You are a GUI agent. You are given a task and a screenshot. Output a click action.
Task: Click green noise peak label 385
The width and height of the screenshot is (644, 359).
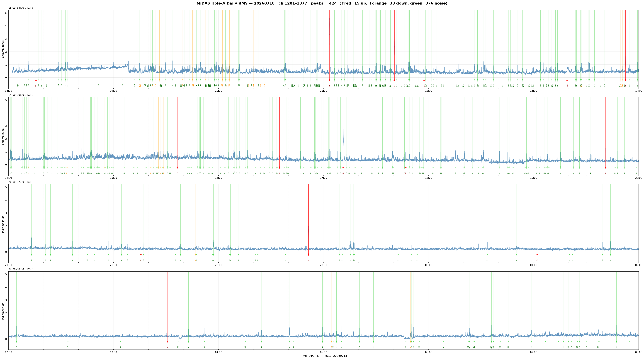245,347
